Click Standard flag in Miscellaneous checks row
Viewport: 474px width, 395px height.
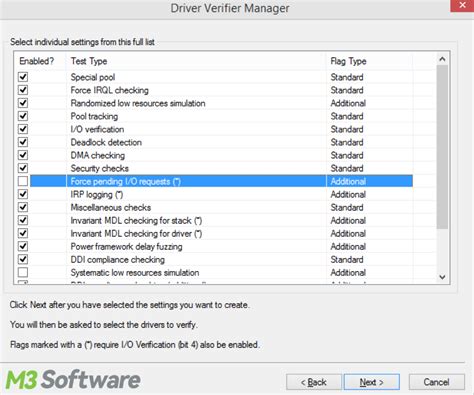[347, 207]
